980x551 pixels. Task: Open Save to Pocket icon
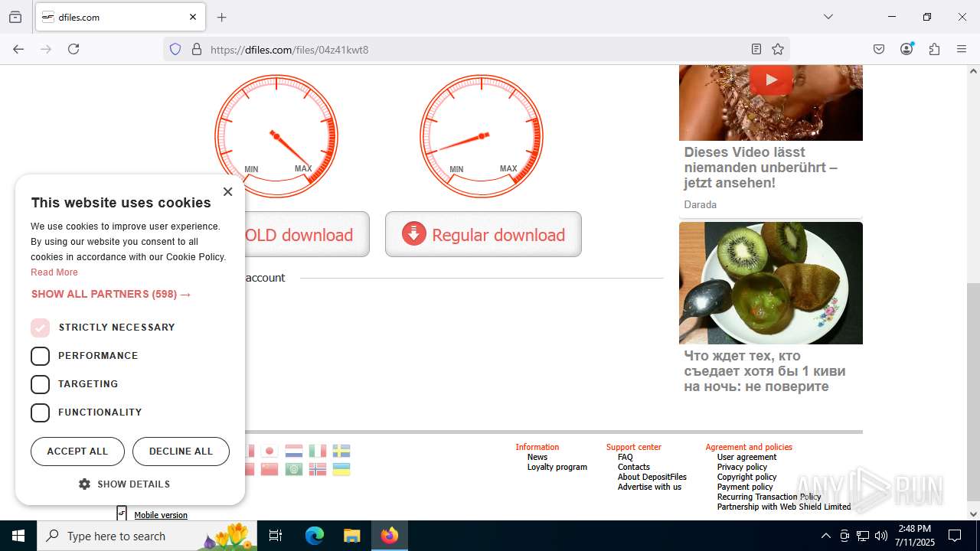[x=879, y=49]
